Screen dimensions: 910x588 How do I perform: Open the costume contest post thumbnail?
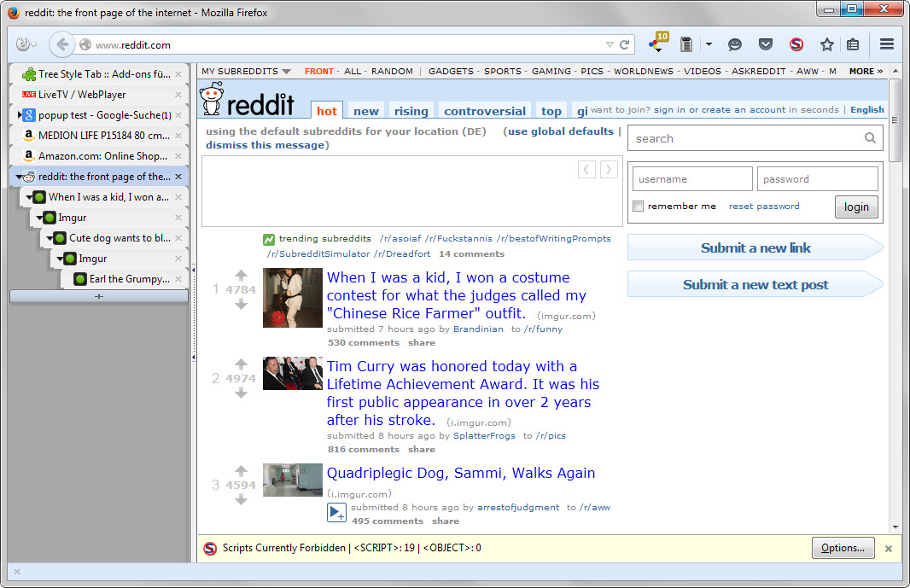click(293, 298)
